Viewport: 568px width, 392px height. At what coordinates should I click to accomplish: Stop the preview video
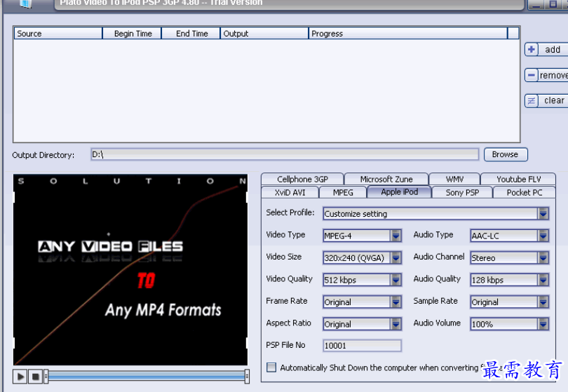(x=36, y=377)
